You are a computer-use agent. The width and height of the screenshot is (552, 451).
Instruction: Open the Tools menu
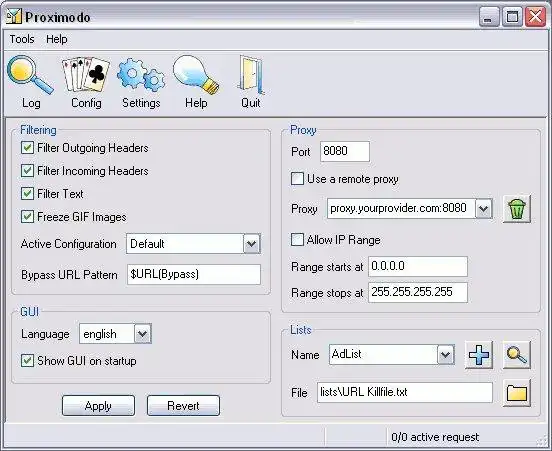tap(22, 39)
